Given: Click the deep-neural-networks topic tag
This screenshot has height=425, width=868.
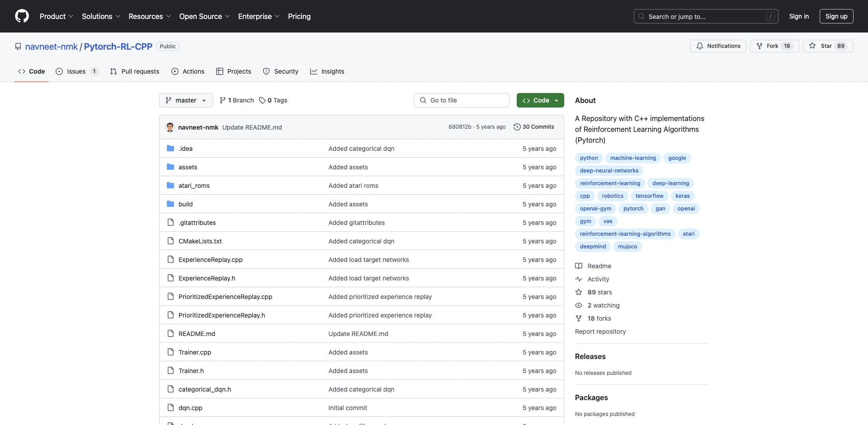Looking at the screenshot, I should (609, 171).
